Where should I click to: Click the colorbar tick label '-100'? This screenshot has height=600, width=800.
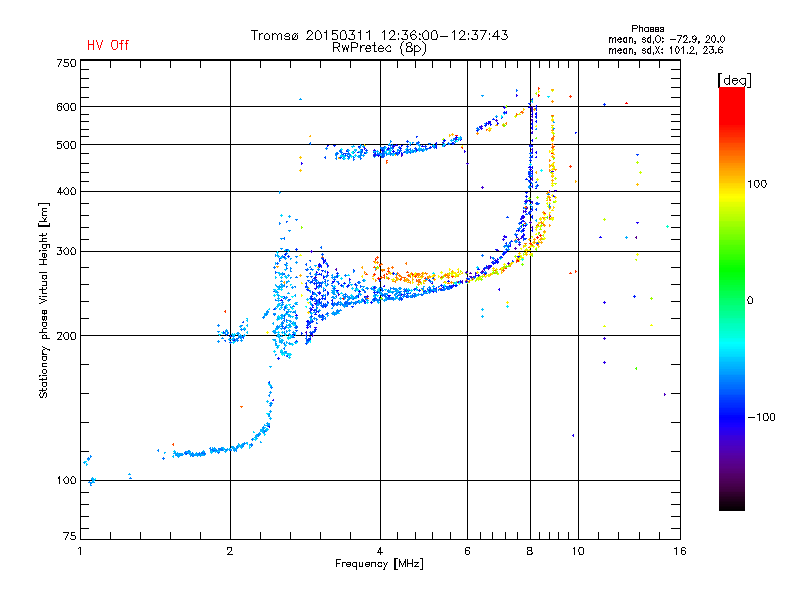tap(761, 417)
